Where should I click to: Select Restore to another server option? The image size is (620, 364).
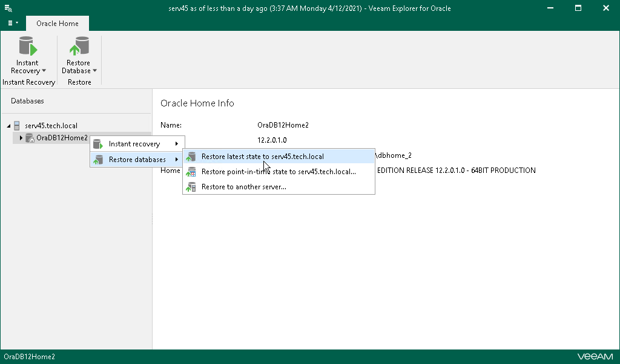point(243,187)
